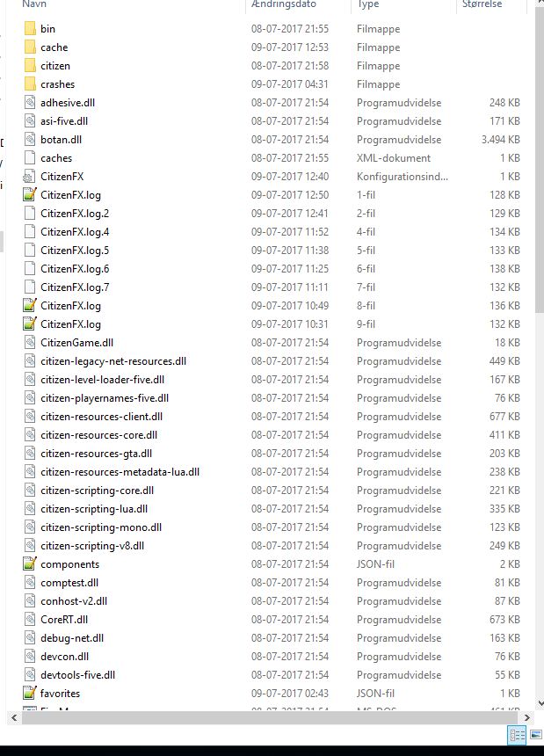Screen dimensions: 544x756
Task: Sort by Type column header
Action: click(367, 4)
